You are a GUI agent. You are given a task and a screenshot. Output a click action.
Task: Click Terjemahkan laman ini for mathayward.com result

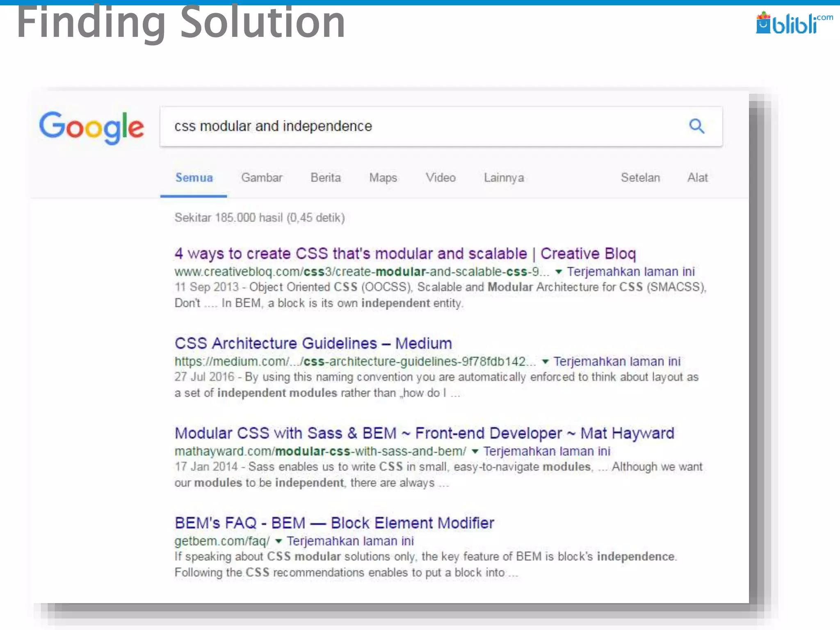click(x=547, y=451)
